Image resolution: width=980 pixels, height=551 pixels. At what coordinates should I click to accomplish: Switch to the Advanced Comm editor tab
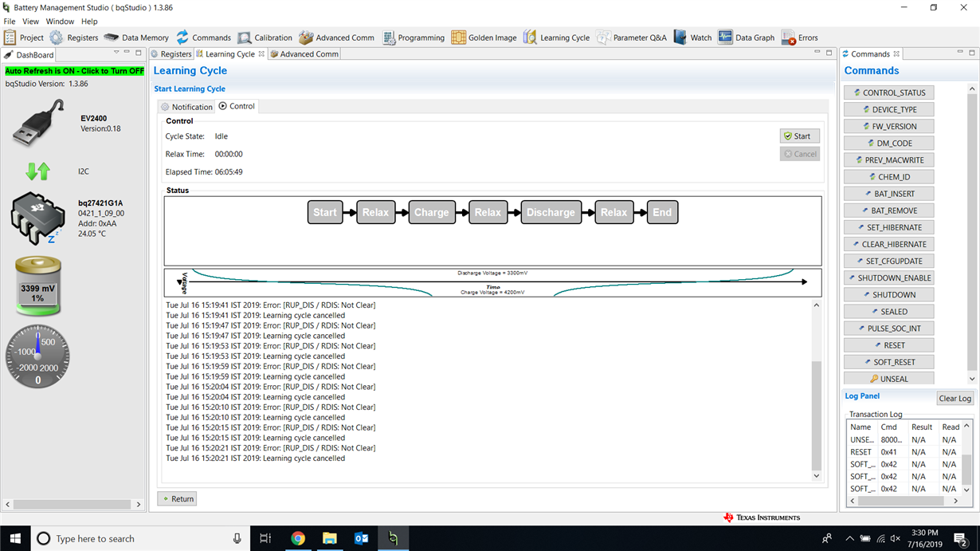(304, 54)
